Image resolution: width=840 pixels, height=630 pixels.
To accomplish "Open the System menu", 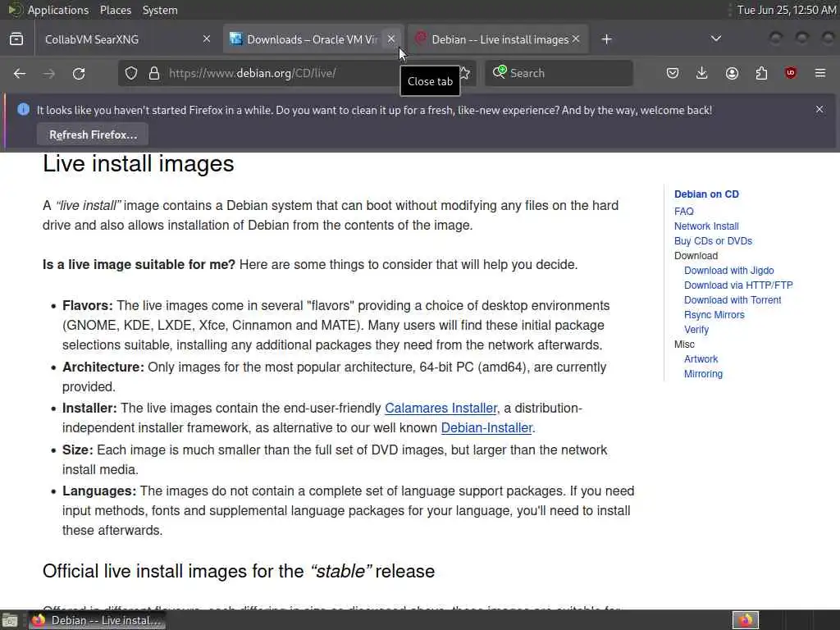I will coord(160,10).
